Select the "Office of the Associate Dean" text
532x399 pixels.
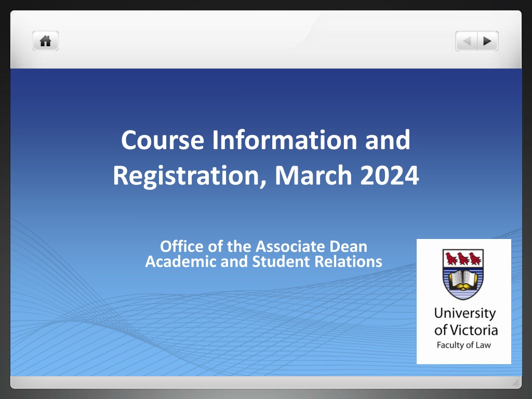[263, 246]
